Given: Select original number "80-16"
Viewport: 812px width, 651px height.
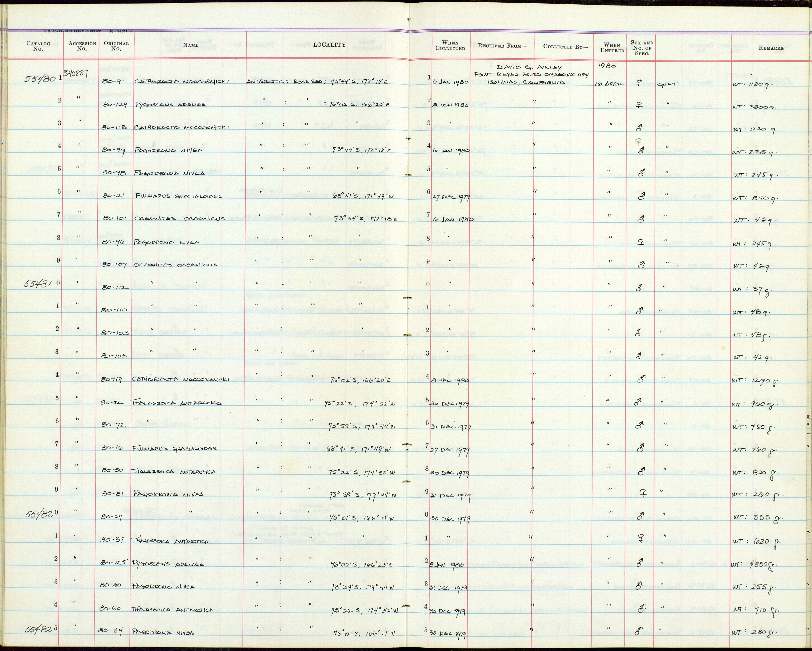Looking at the screenshot, I should click(114, 448).
